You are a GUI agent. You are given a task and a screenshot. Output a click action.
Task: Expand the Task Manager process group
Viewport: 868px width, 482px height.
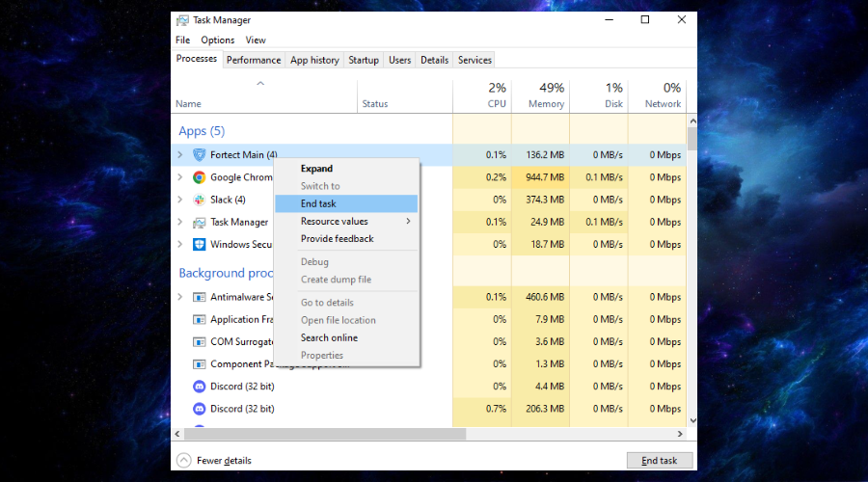point(180,222)
